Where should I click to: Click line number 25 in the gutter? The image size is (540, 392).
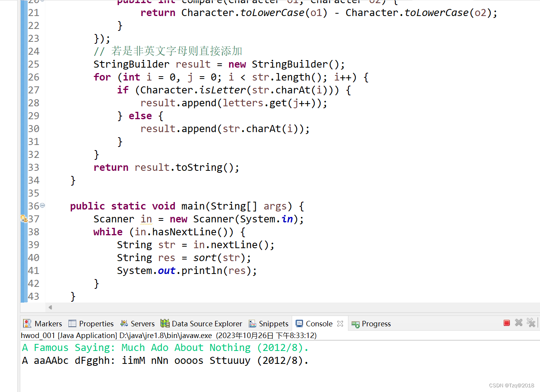[x=34, y=64]
